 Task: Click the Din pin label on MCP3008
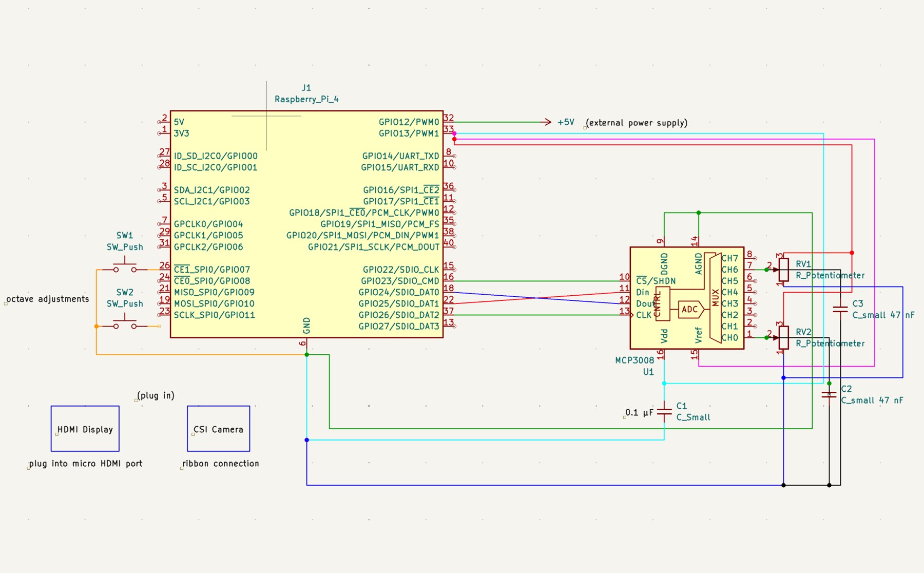coord(643,292)
